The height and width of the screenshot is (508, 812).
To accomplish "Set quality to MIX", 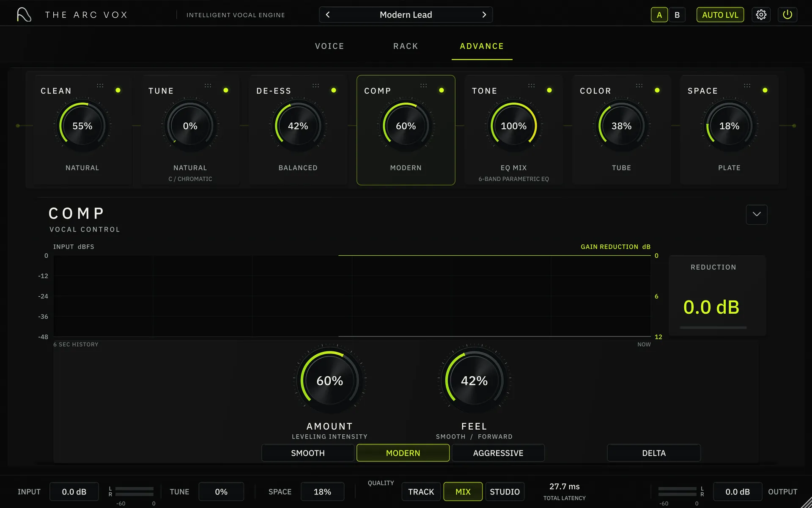I will point(463,491).
